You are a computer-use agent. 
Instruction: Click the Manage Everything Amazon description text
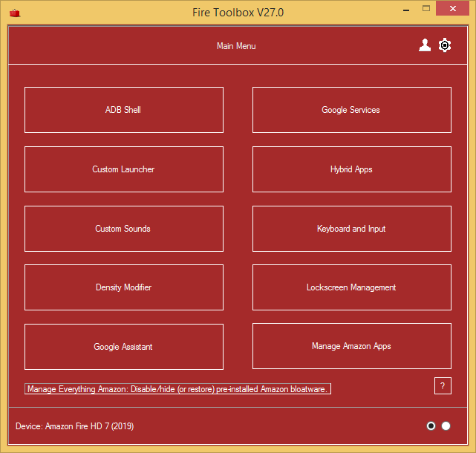(177, 389)
